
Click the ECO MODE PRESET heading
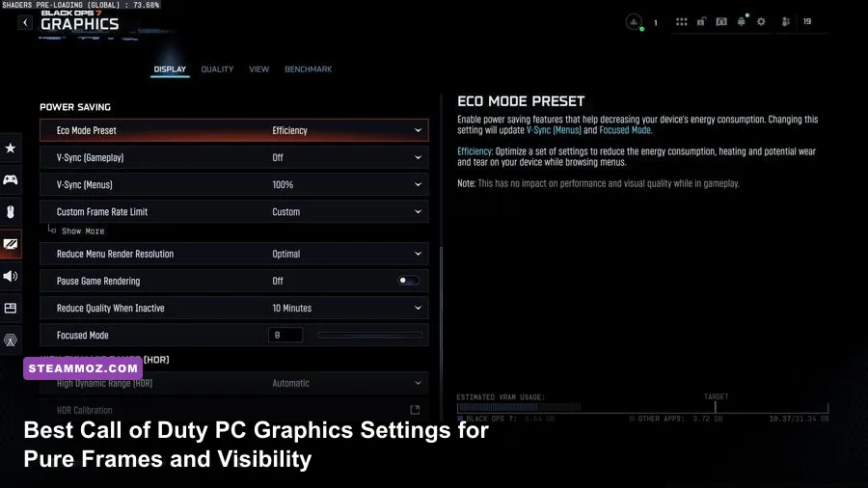[x=521, y=101]
